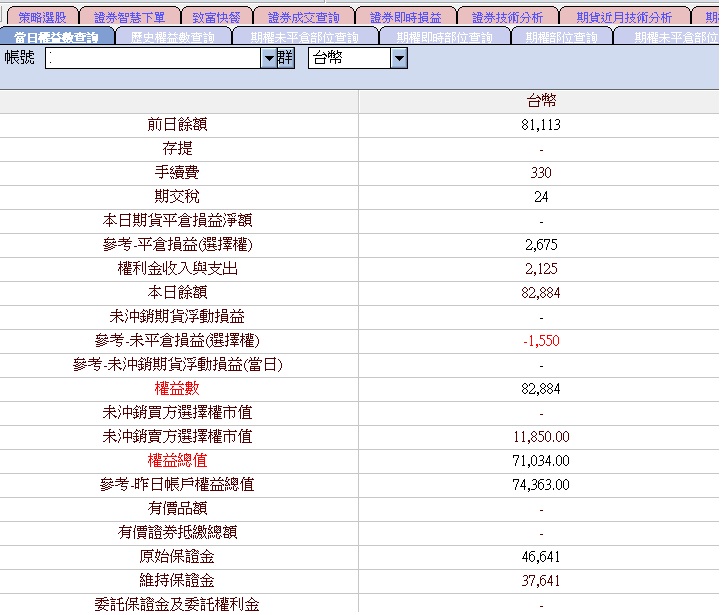Viewport: 723px width, 615px height.
Task: Select the 台幣 currency combo box
Action: click(x=357, y=58)
